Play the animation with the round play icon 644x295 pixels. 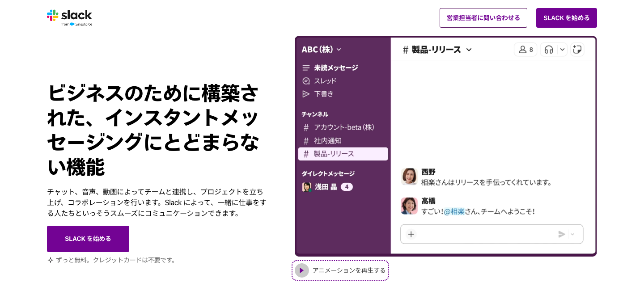point(302,270)
